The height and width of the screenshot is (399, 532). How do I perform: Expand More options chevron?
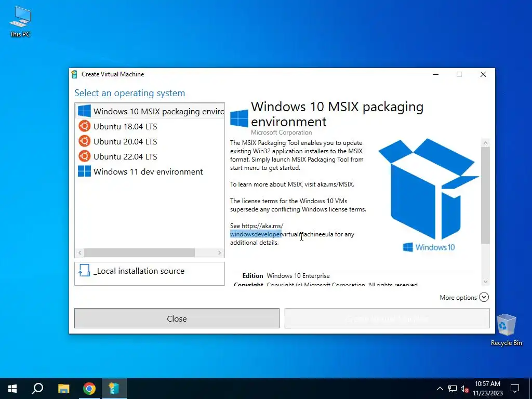click(x=484, y=297)
